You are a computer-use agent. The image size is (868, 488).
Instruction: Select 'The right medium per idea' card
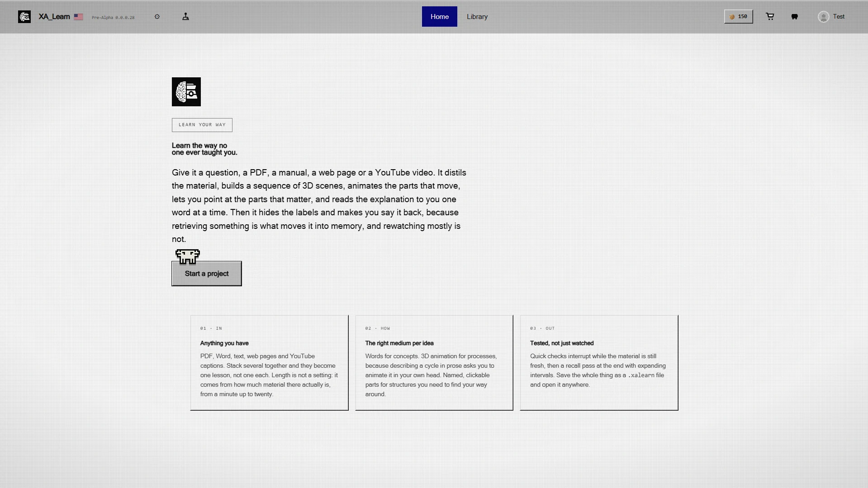[x=434, y=363]
